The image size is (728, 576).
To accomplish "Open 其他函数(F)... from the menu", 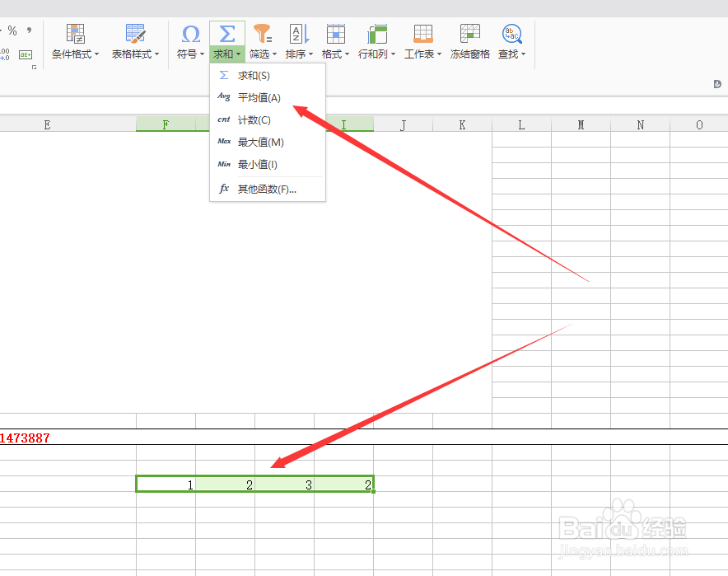I will (x=268, y=189).
